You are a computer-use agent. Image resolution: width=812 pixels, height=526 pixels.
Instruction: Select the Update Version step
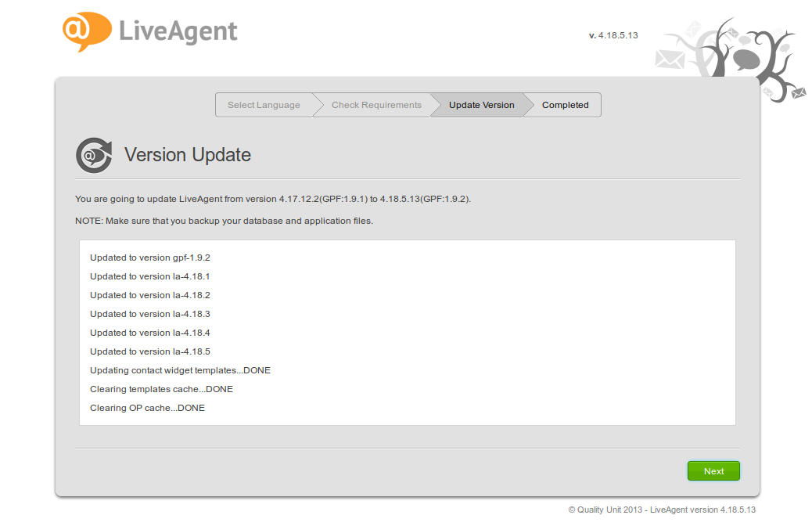(481, 105)
